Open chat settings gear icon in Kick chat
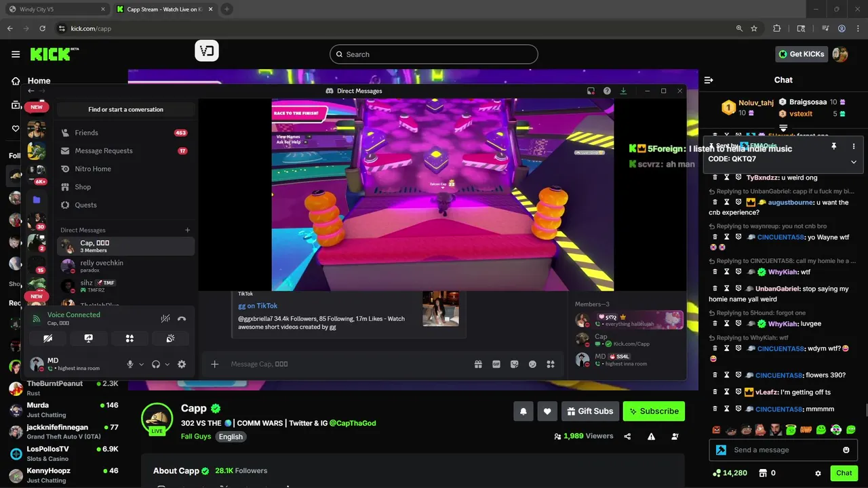Viewport: 868px width, 488px height. (818, 473)
